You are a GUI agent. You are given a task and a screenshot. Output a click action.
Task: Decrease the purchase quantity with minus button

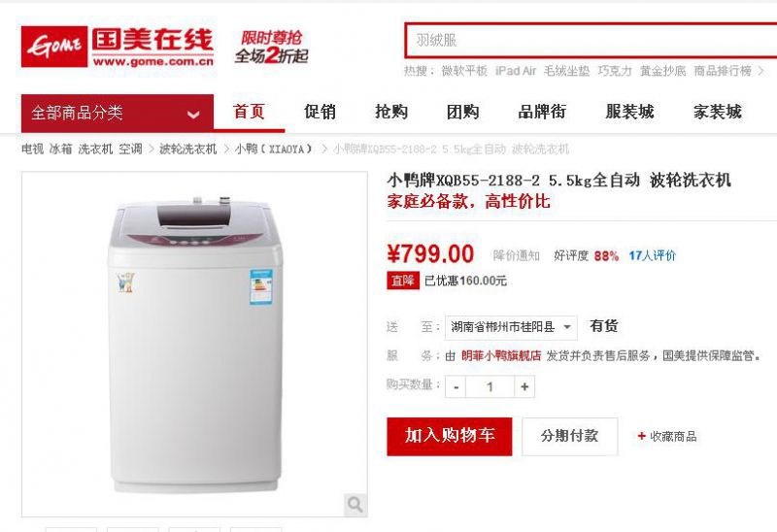(456, 386)
